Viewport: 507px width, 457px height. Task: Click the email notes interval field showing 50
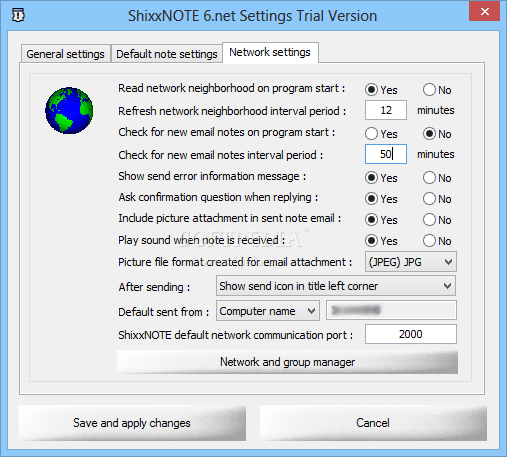[386, 154]
